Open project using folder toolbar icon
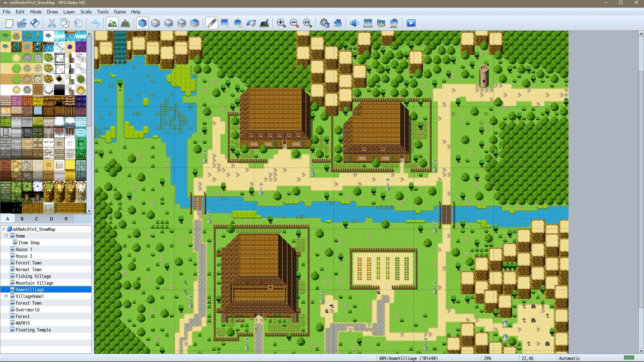The width and height of the screenshot is (644, 362). [22, 23]
